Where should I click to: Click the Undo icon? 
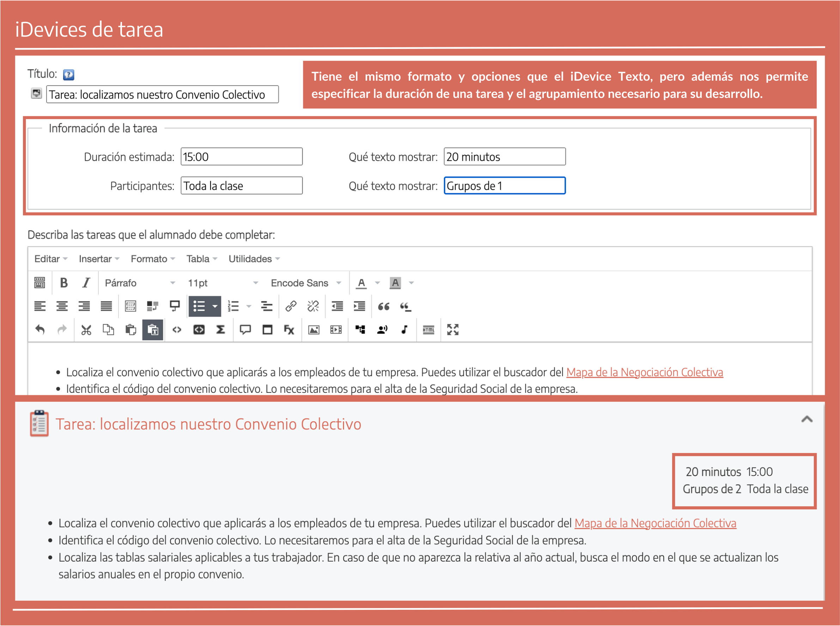coord(40,330)
